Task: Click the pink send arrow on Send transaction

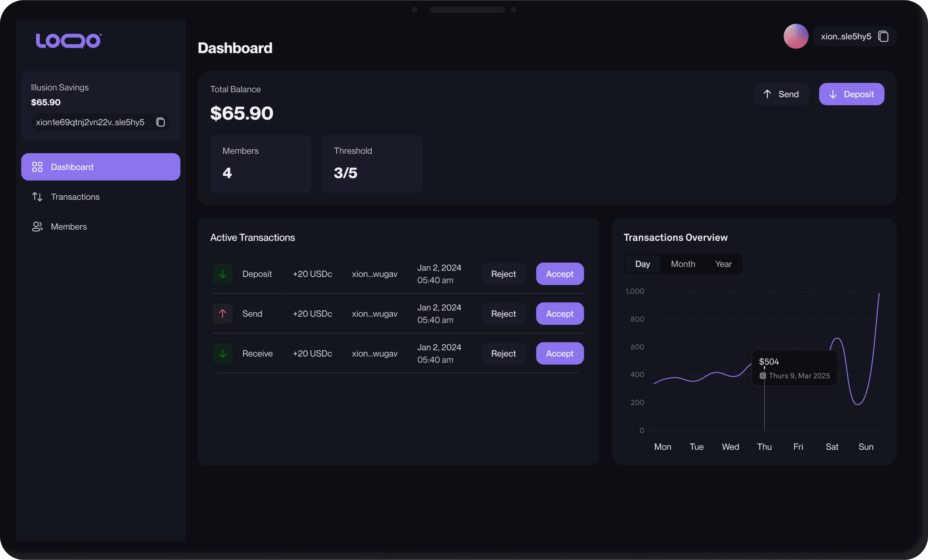Action: tap(223, 313)
